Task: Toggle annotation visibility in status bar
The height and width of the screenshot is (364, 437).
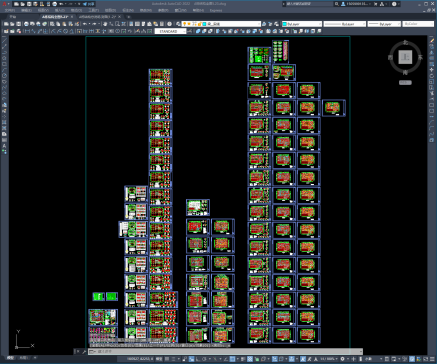Action: tap(303, 359)
